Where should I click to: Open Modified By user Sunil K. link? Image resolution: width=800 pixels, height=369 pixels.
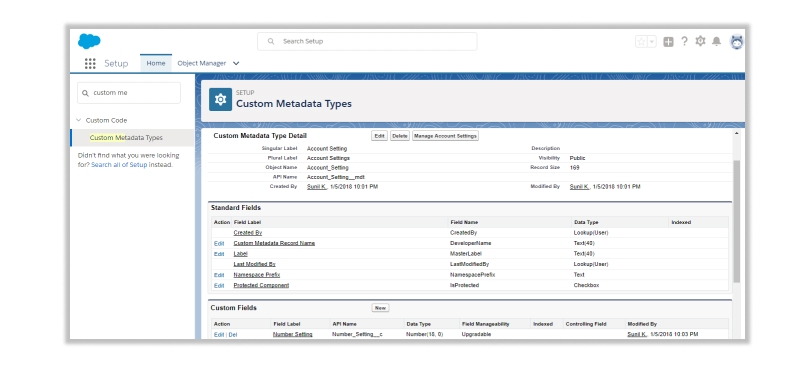point(579,187)
